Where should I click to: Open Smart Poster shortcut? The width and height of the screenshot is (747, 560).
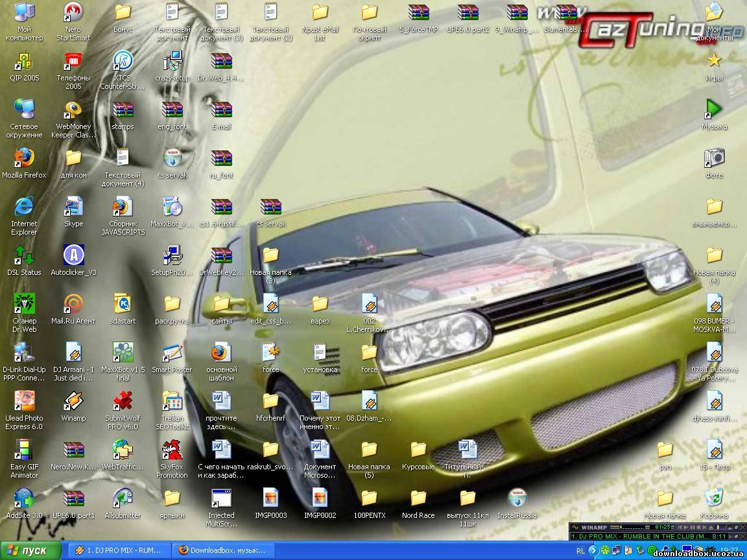coord(172,358)
